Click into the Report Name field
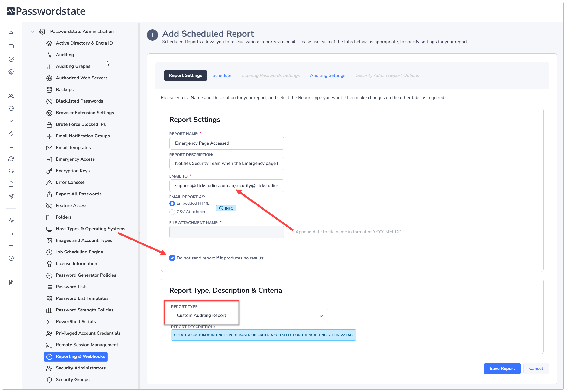The height and width of the screenshot is (392, 566). [x=227, y=143]
